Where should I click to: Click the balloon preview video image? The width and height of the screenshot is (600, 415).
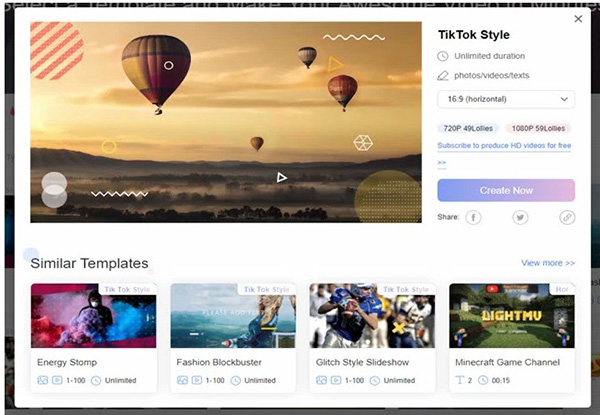[x=226, y=122]
